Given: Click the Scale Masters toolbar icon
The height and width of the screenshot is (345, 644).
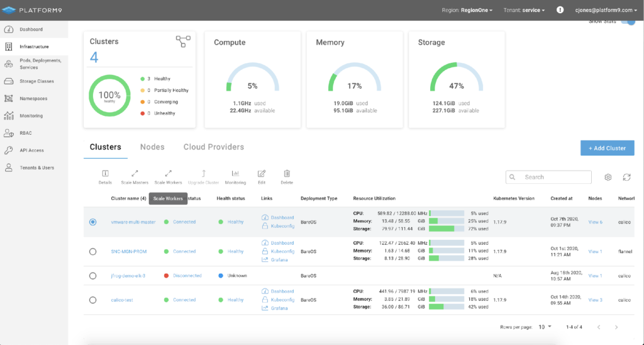Looking at the screenshot, I should click(135, 174).
